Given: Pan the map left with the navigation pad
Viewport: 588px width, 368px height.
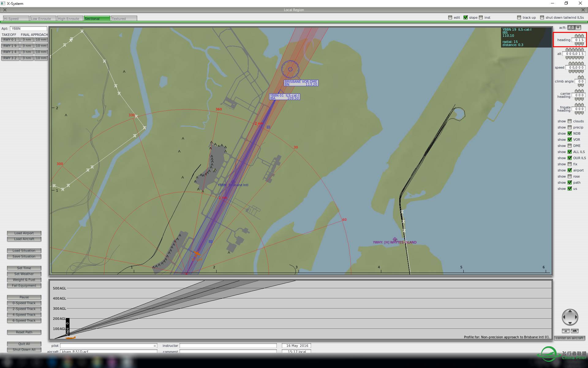Looking at the screenshot, I should click(x=564, y=317).
